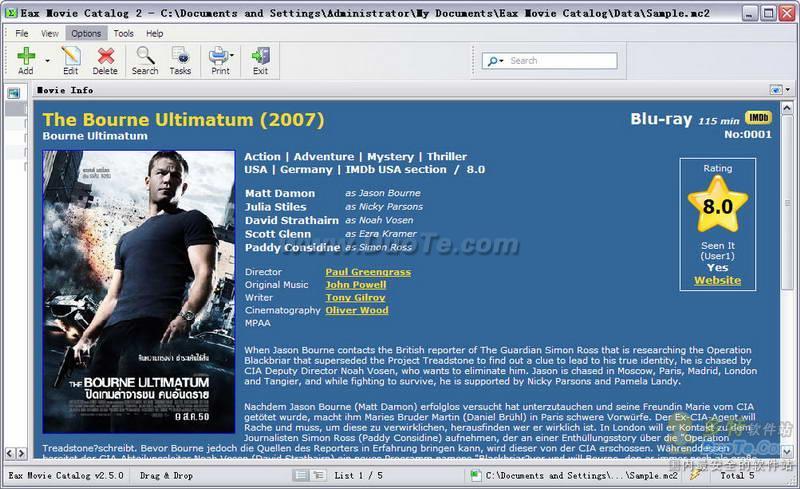
Task: Open the Tools menu
Action: 123,34
